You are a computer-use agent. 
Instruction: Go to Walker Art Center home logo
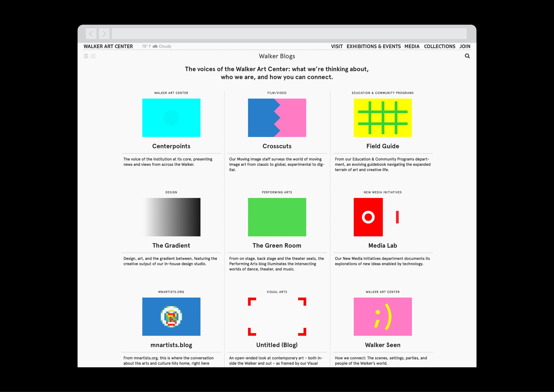tap(108, 46)
